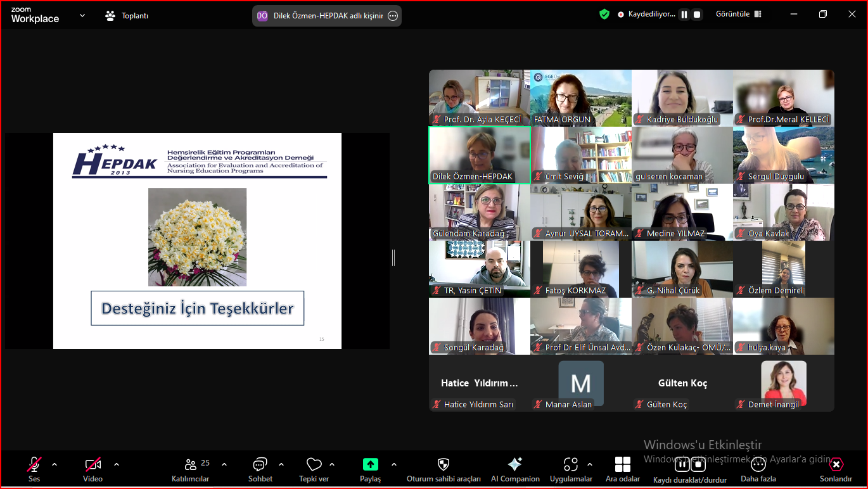Select Prof.Dr.Meral KELLECİ video tile
Image resolution: width=868 pixels, height=489 pixels.
pyautogui.click(x=784, y=98)
